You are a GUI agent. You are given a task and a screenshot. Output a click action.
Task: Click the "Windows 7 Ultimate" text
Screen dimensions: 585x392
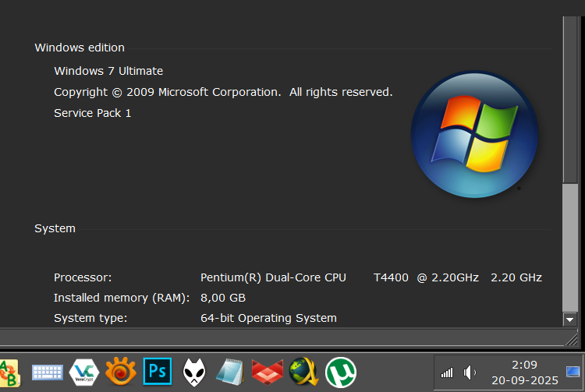coord(108,71)
